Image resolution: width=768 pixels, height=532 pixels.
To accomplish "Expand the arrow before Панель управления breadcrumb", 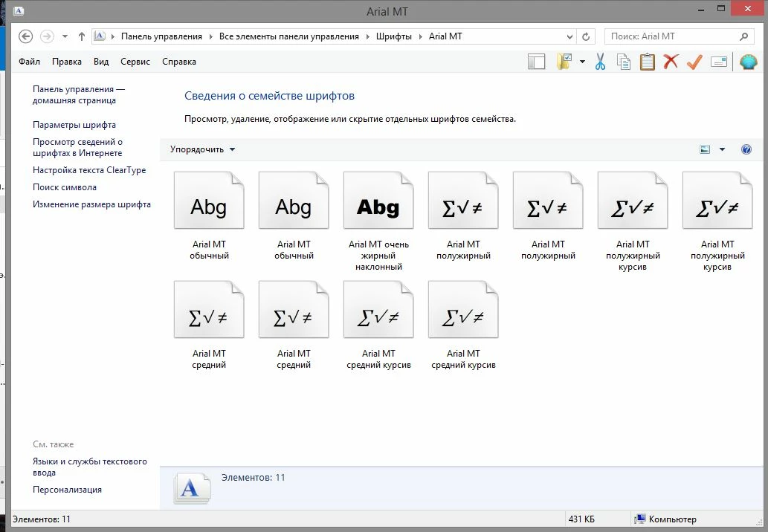I will [113, 36].
